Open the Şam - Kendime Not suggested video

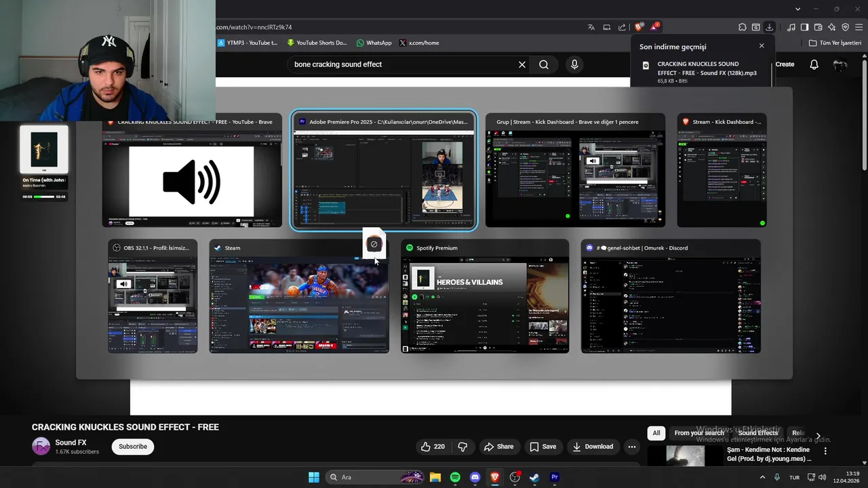tap(768, 454)
